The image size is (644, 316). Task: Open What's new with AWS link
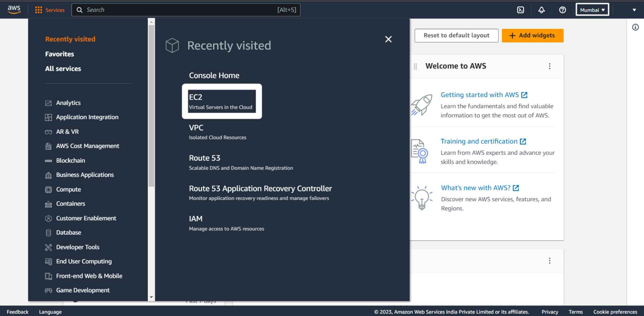480,188
